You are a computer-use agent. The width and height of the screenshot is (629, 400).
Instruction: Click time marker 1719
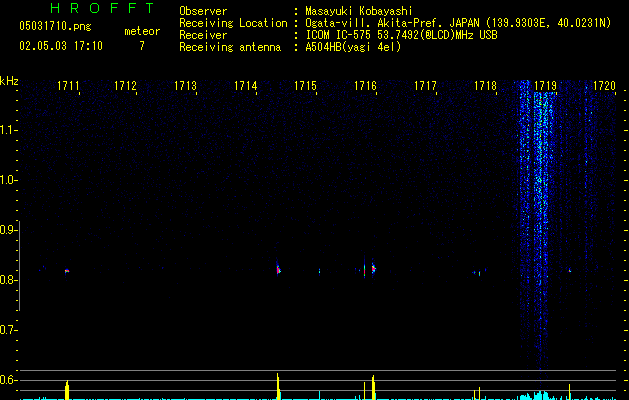546,86
